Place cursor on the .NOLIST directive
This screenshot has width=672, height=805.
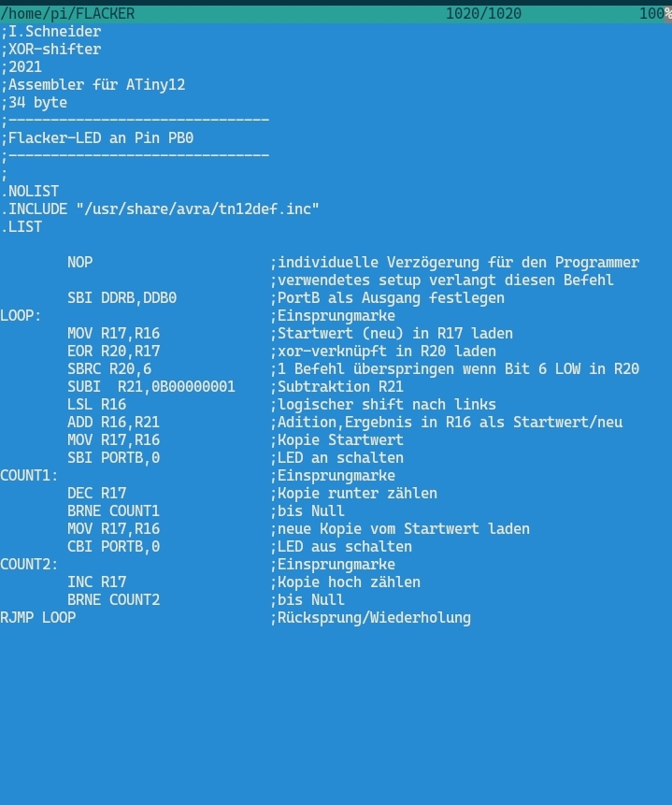pyautogui.click(x=30, y=192)
